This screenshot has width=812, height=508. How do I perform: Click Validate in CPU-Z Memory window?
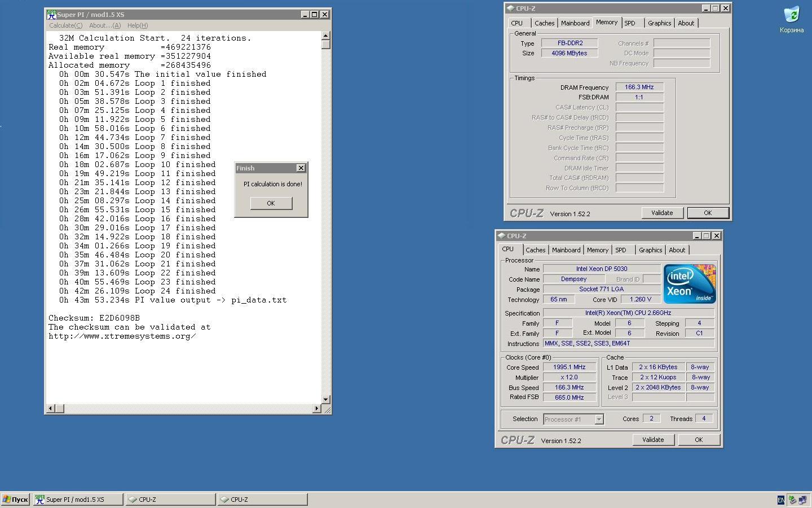(x=662, y=213)
